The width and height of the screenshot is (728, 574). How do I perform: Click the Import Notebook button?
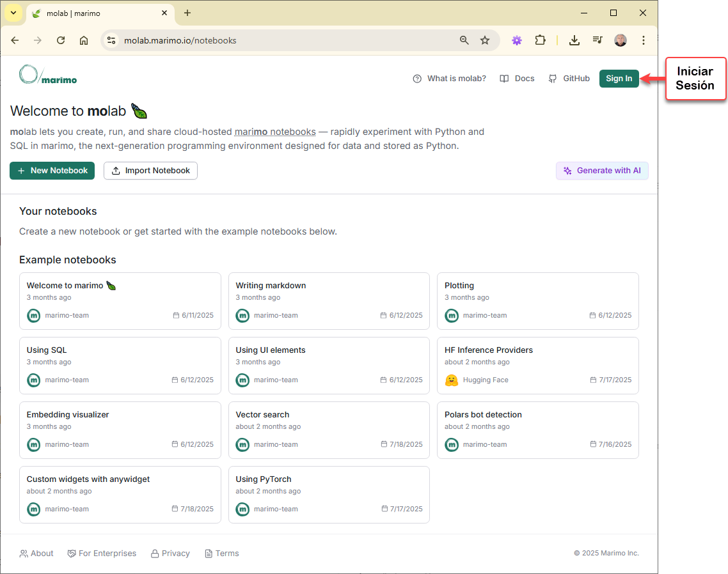tap(150, 171)
